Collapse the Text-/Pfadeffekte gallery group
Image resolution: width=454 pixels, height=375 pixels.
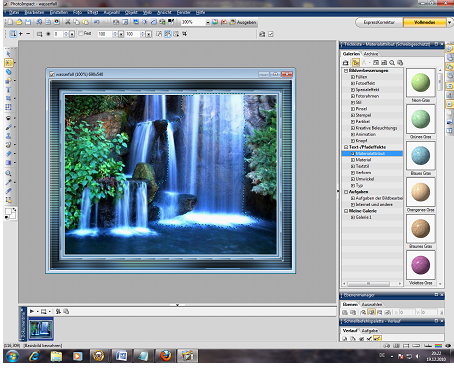(346, 147)
